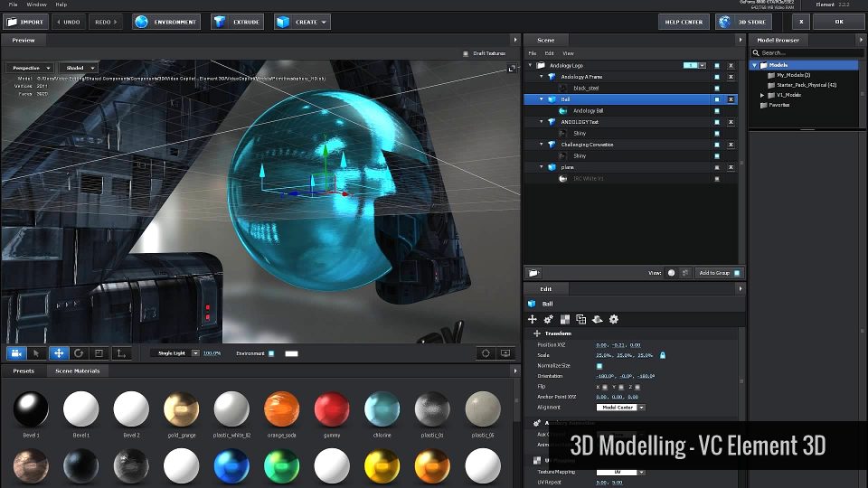The image size is (868, 488).
Task: Switch Scene view to sphere material icon
Action: click(672, 273)
